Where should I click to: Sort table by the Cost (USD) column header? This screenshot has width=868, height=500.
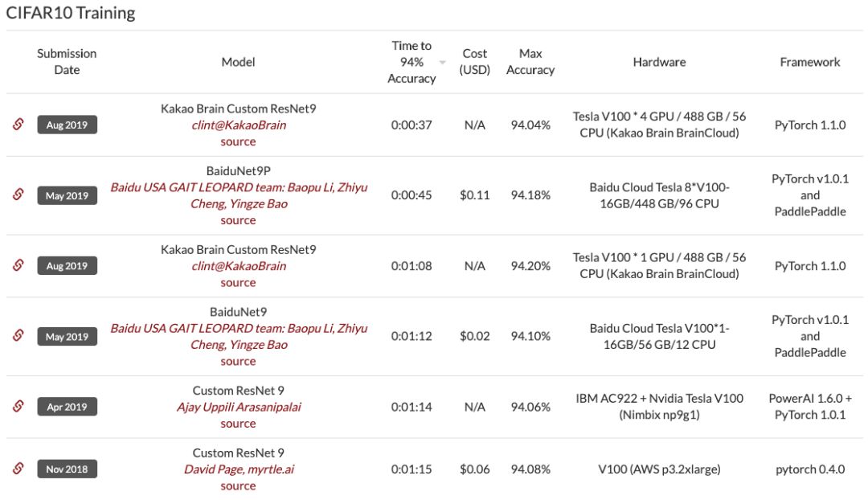[x=475, y=62]
